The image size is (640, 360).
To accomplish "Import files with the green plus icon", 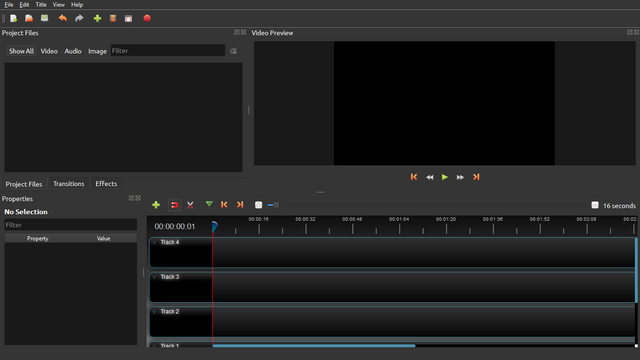I will (97, 18).
